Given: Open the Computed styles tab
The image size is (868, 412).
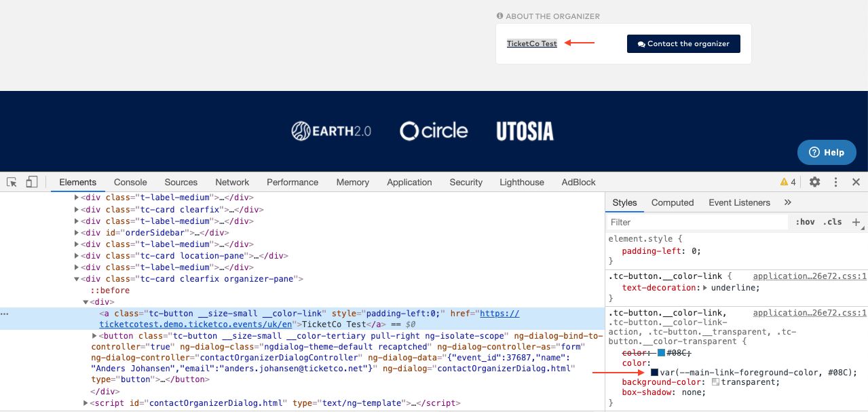Looking at the screenshot, I should click(x=672, y=202).
